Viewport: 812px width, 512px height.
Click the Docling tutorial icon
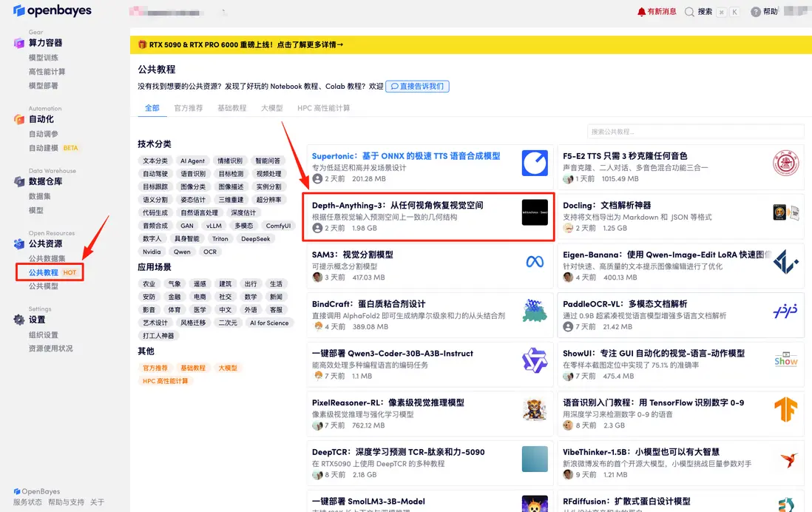click(x=785, y=212)
